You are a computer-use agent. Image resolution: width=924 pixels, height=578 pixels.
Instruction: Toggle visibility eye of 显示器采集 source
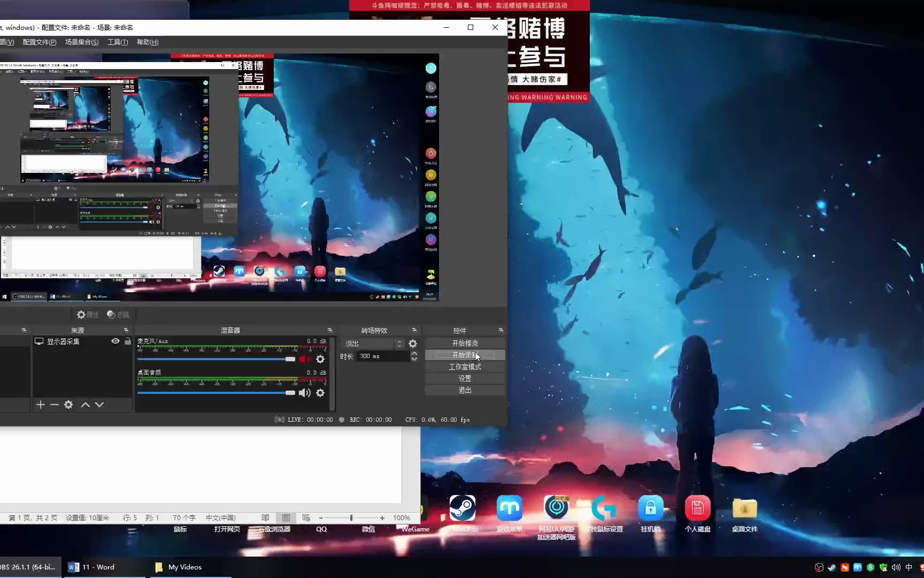pos(115,341)
